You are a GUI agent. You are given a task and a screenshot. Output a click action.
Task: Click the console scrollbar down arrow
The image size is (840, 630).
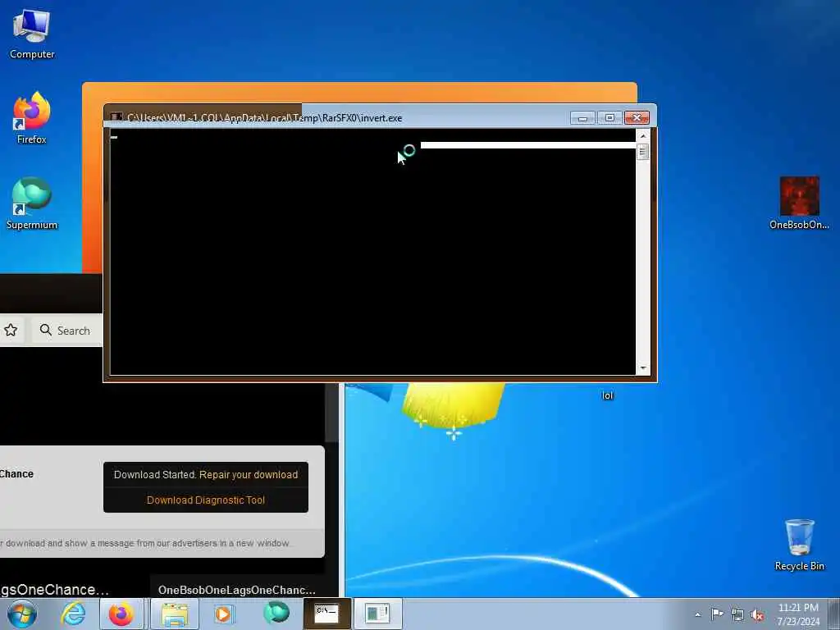643,368
